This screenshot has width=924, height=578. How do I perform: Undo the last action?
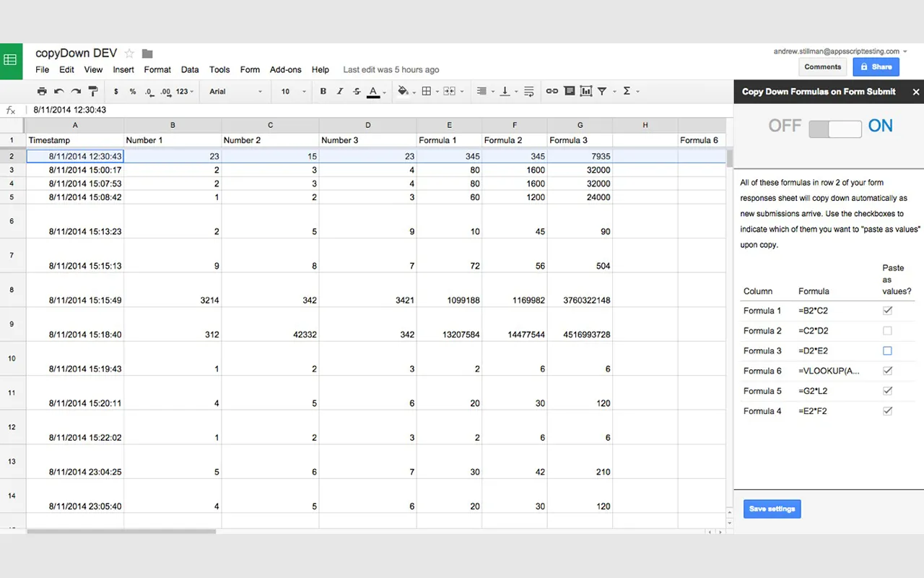tap(58, 91)
